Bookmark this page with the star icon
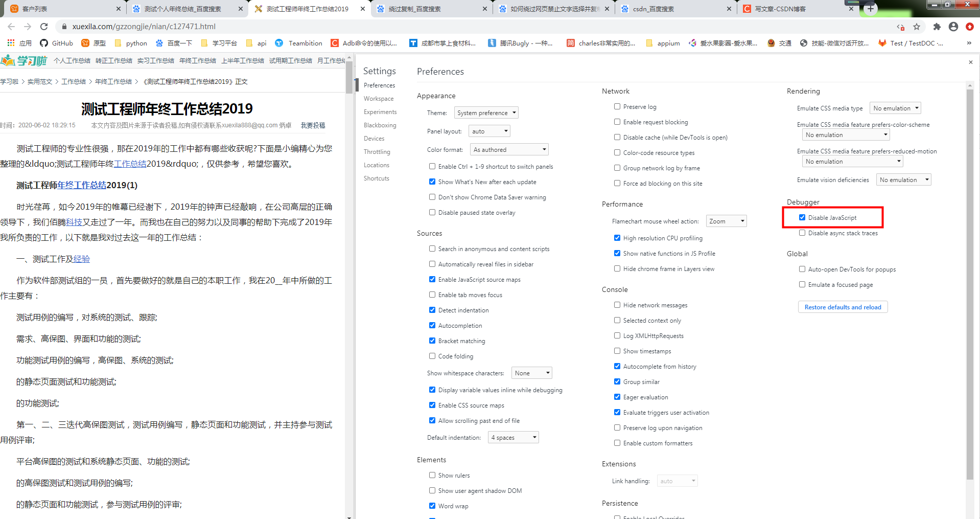This screenshot has width=980, height=519. 916,26
